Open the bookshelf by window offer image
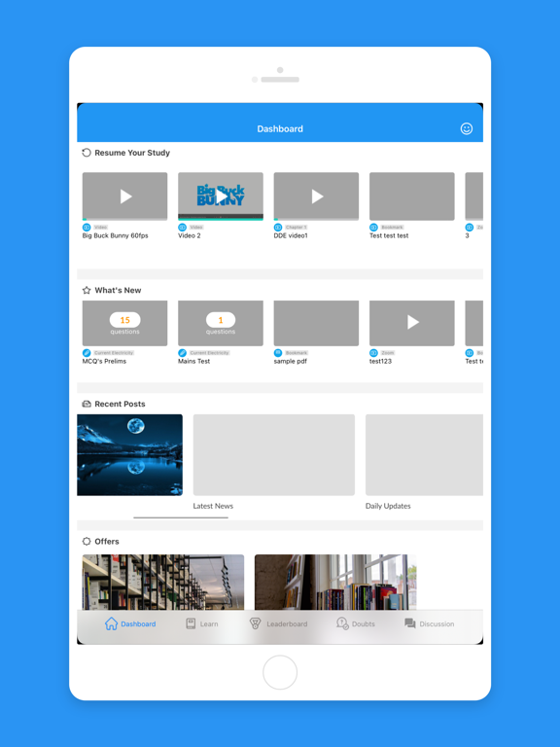 click(x=335, y=583)
